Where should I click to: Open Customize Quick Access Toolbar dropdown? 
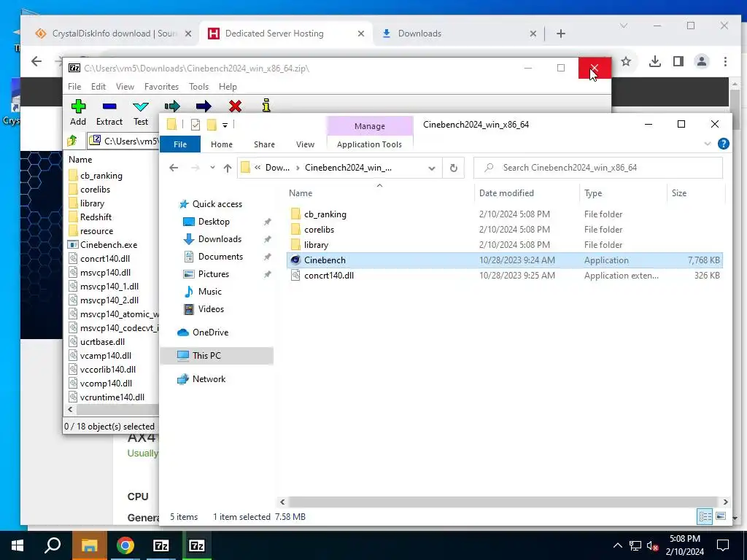coord(225,125)
